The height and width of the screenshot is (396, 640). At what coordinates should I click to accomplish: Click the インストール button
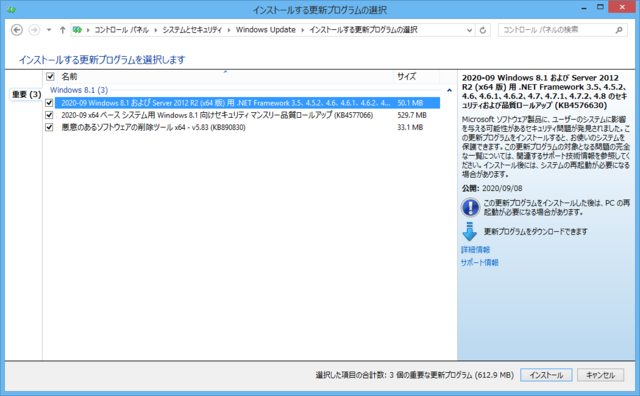[x=546, y=375]
